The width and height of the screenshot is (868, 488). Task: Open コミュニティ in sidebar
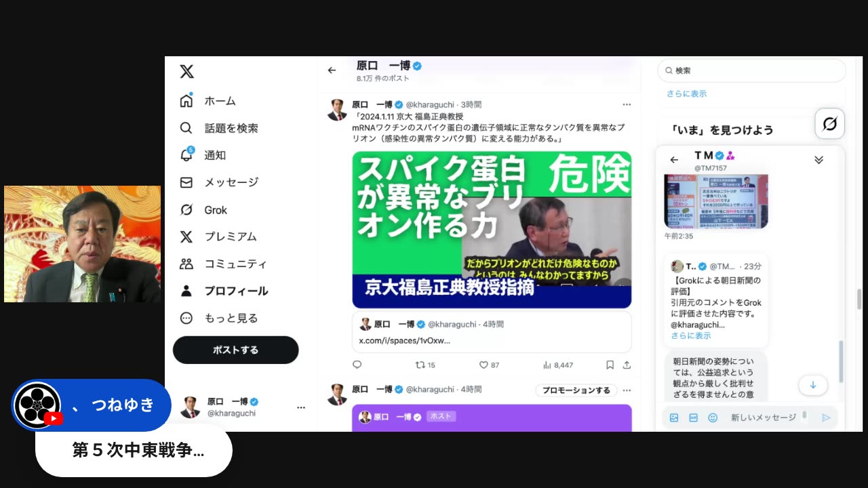224,264
